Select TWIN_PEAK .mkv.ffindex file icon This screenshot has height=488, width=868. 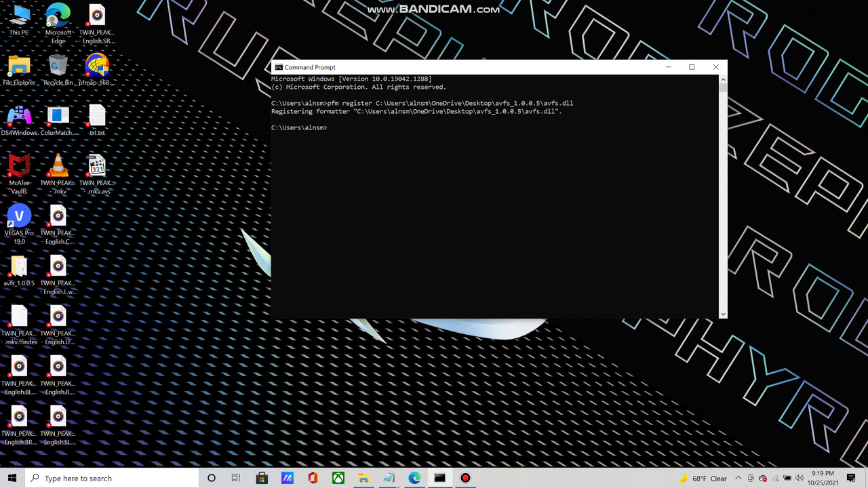tap(19, 325)
